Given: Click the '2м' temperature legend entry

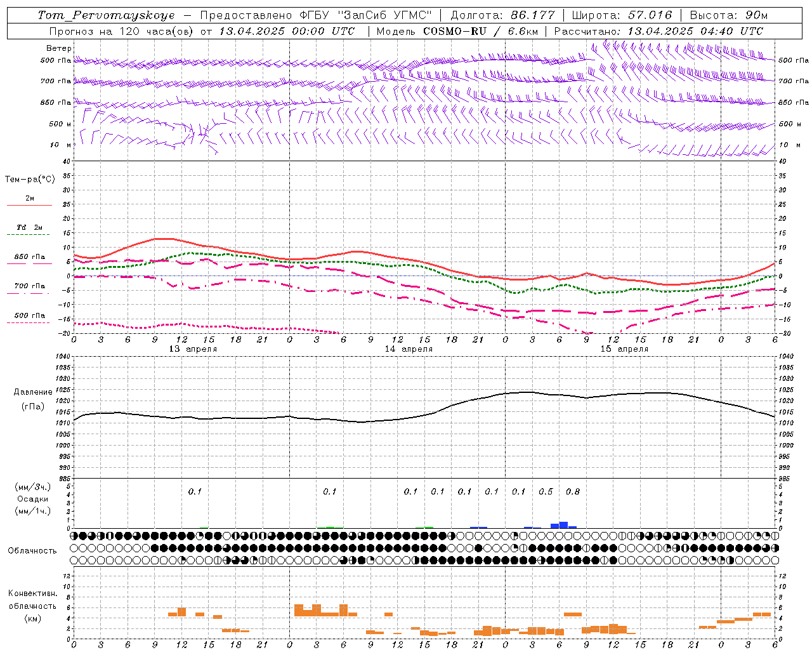Looking at the screenshot, I should click(30, 199).
